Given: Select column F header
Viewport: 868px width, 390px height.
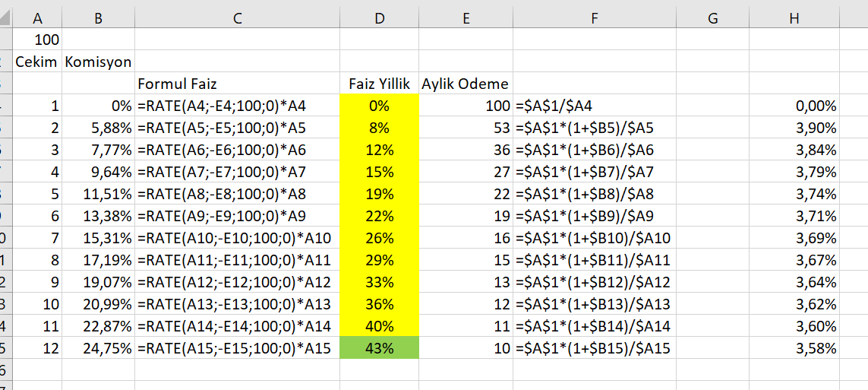Looking at the screenshot, I should tap(595, 18).
